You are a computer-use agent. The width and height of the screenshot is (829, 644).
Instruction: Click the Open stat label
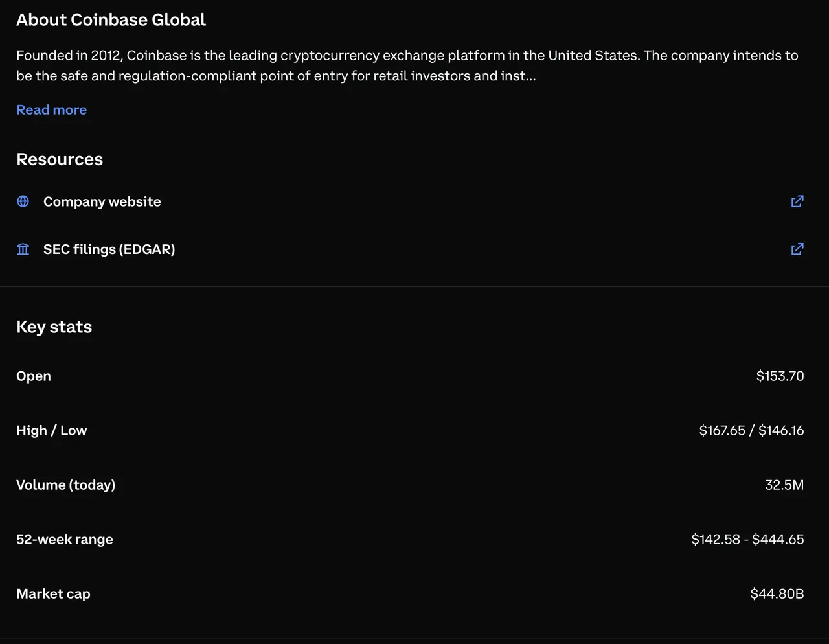tap(33, 376)
